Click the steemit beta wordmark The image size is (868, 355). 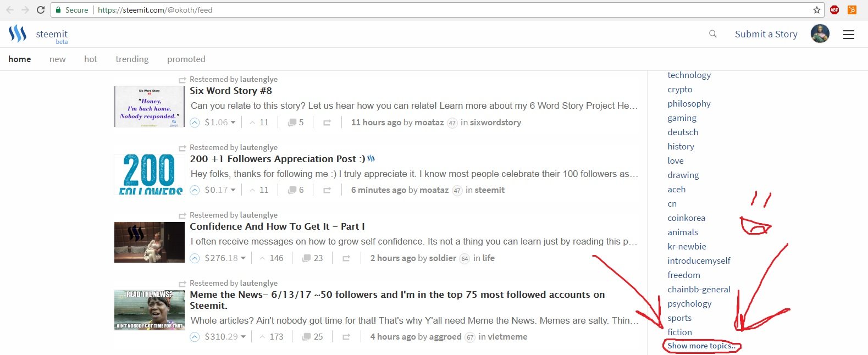pyautogui.click(x=52, y=36)
